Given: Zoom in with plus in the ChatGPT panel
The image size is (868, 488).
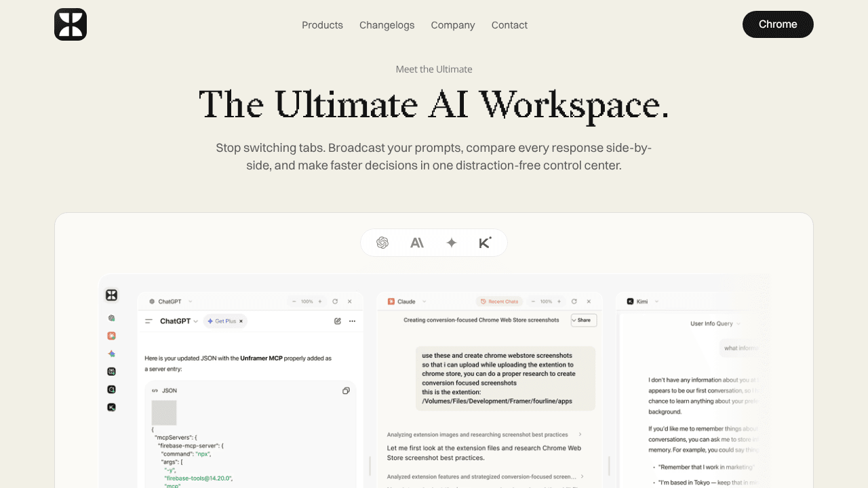Looking at the screenshot, I should tap(320, 302).
